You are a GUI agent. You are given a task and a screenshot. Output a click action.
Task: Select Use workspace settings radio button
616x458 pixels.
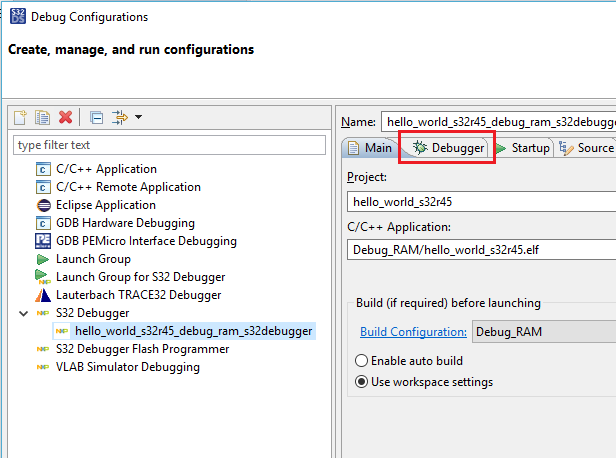(362, 381)
